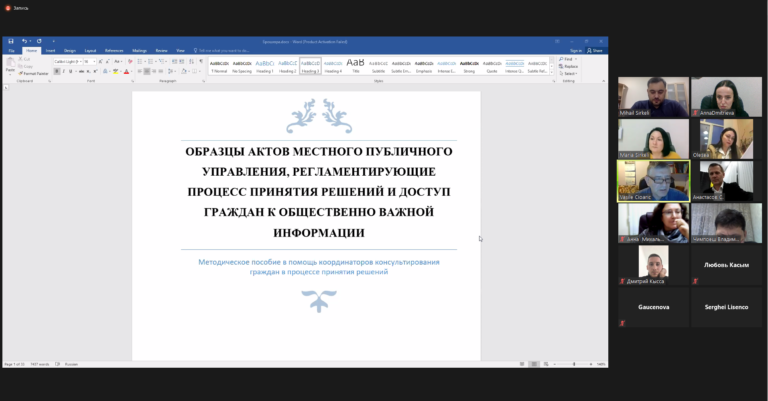Open the numbering list dropdown

point(155,62)
